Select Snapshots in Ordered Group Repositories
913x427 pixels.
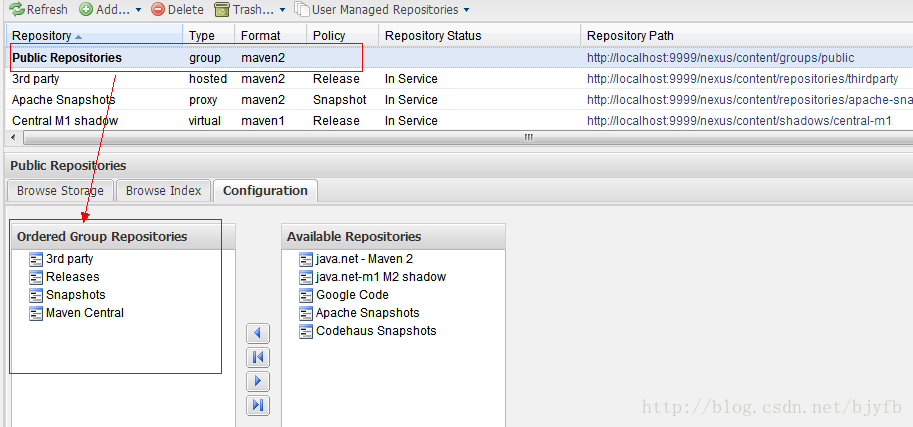[76, 295]
